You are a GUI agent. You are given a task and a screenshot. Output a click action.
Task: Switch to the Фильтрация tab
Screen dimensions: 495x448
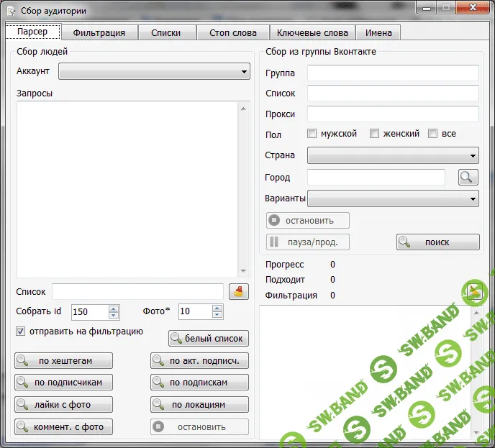[x=99, y=33]
